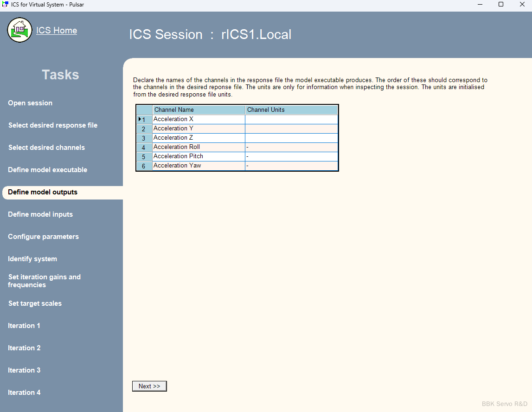Select the units cell for Acceleration Y

point(291,129)
